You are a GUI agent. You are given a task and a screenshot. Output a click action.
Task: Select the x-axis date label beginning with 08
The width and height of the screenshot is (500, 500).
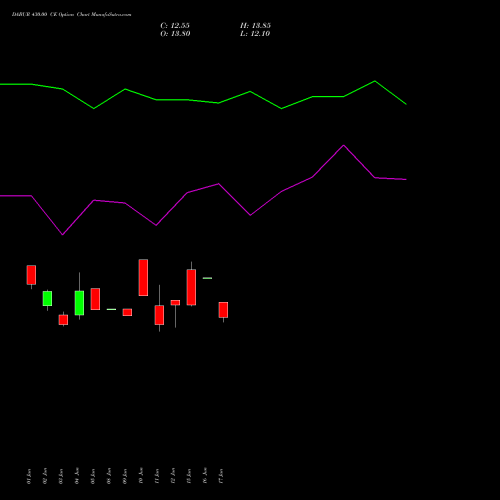(109, 476)
